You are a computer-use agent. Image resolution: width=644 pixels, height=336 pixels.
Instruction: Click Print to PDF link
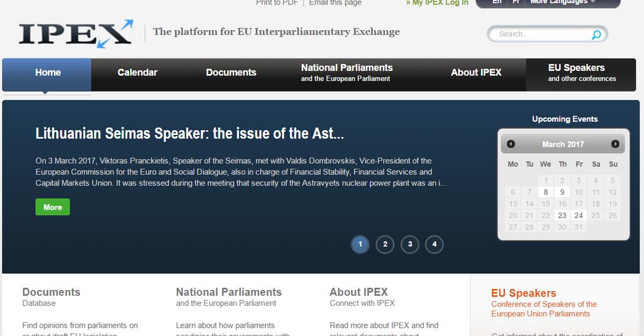click(x=277, y=3)
